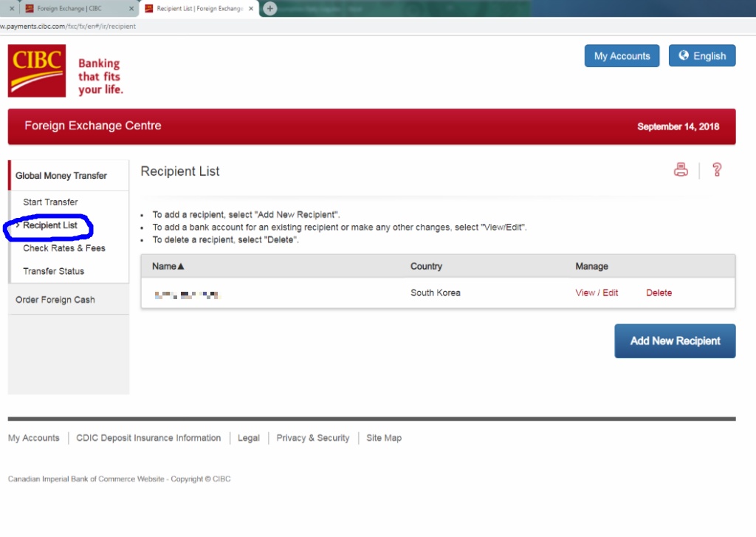Select the blurred recipient name in table

coord(187,295)
